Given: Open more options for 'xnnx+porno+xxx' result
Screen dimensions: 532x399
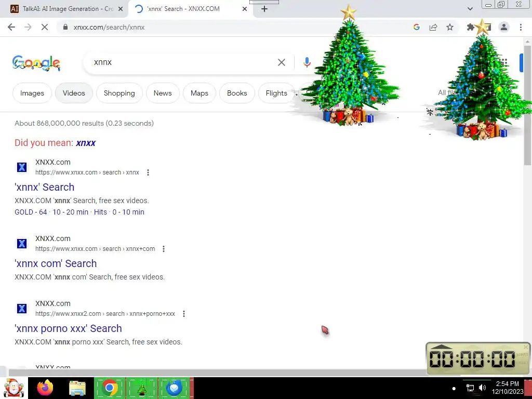Looking at the screenshot, I should (184, 313).
